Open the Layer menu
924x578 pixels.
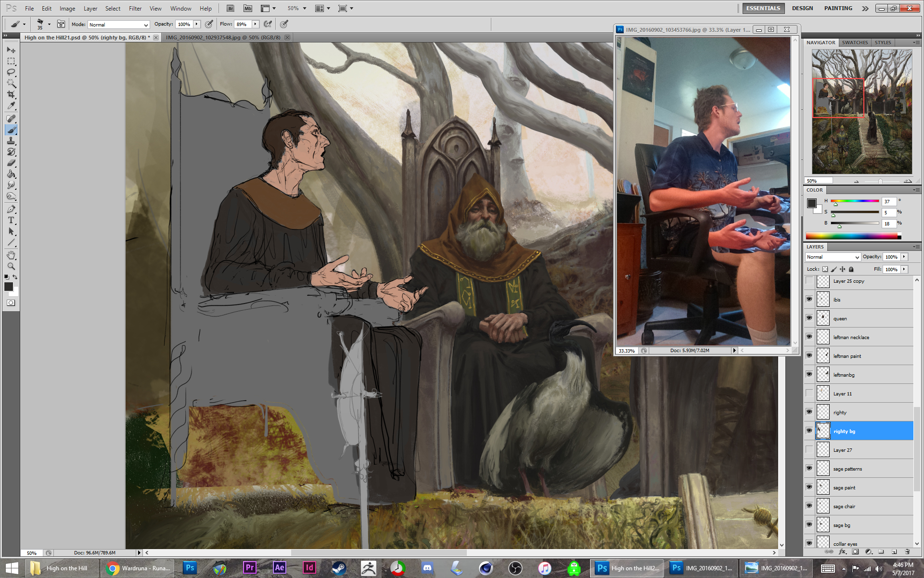coord(90,8)
